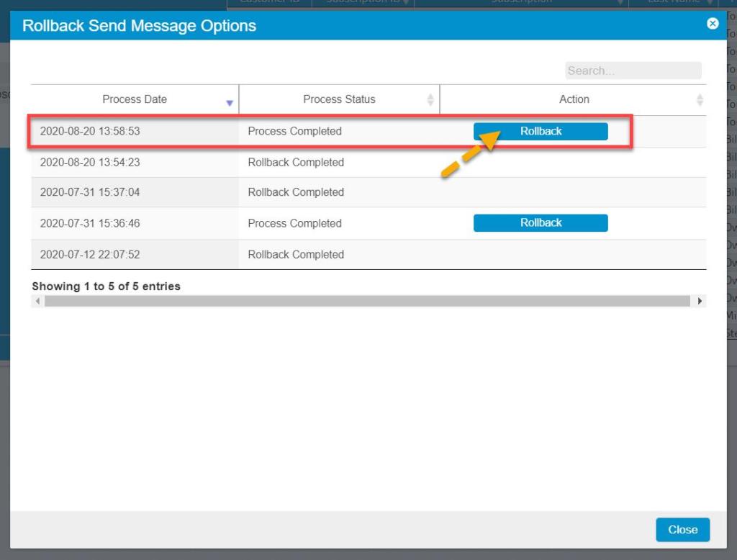Click the horizontal scrollbar right arrow

700,301
